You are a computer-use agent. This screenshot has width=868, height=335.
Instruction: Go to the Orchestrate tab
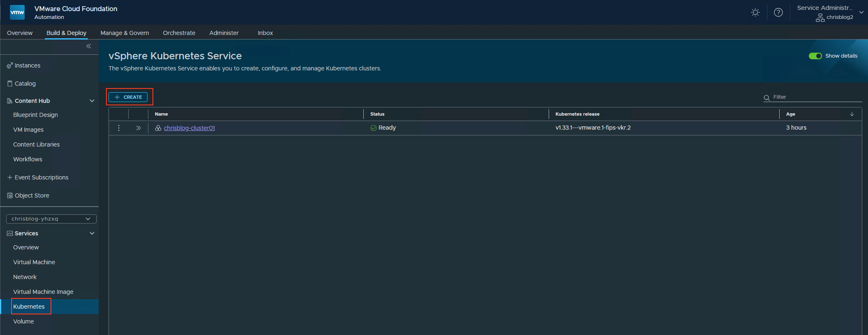179,33
